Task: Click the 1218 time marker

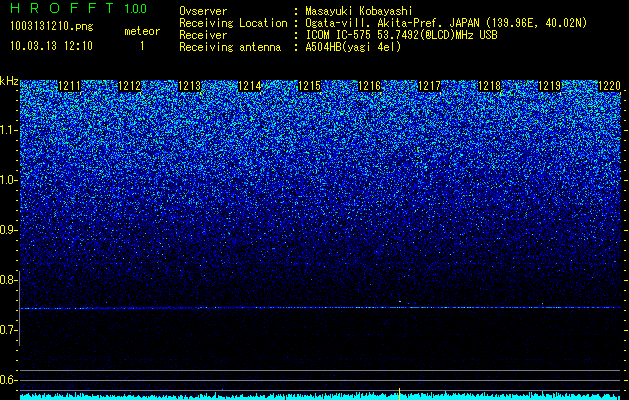Action: pos(490,86)
